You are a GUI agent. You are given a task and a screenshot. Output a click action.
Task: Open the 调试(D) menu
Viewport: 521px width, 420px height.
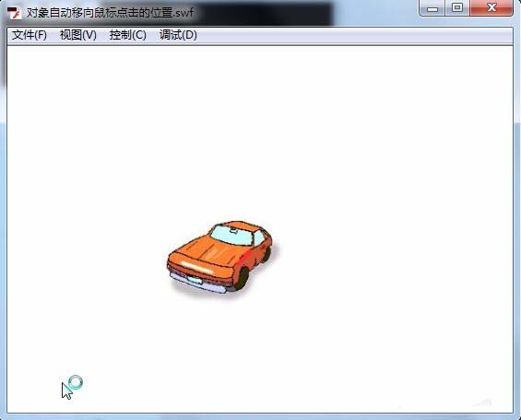click(178, 35)
